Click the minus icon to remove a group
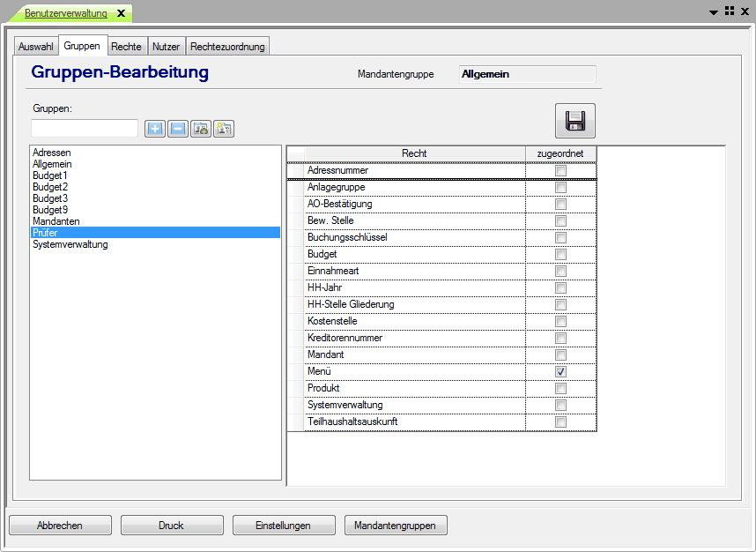The image size is (756, 552). (x=178, y=129)
